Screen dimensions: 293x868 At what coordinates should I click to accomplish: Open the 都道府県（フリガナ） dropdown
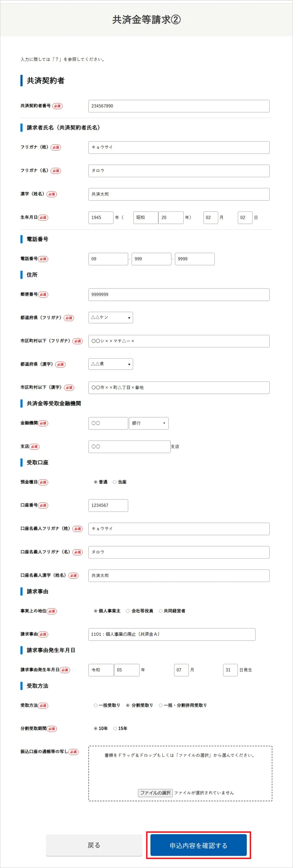111,317
